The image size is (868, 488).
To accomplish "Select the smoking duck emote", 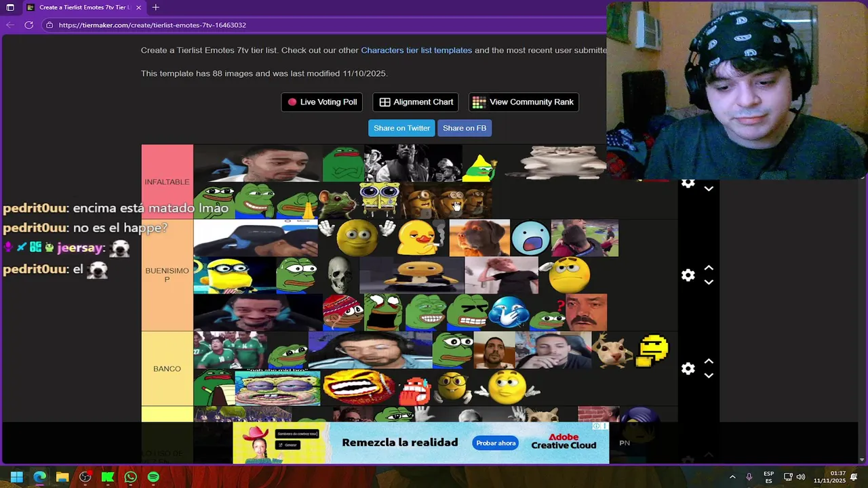I will [422, 238].
